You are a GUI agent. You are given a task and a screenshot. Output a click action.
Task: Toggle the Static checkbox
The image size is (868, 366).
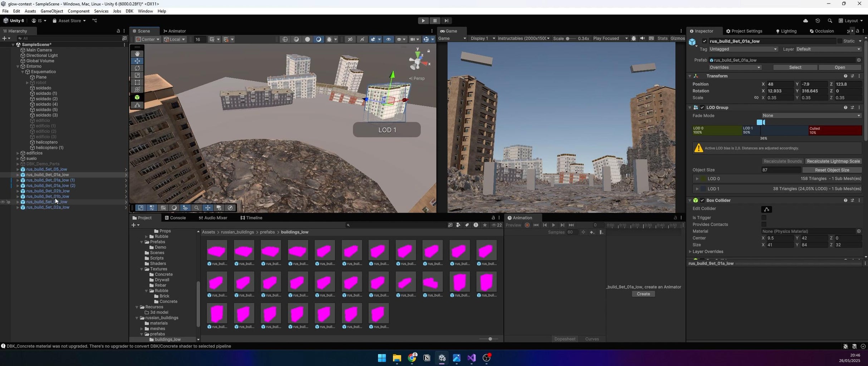(840, 41)
